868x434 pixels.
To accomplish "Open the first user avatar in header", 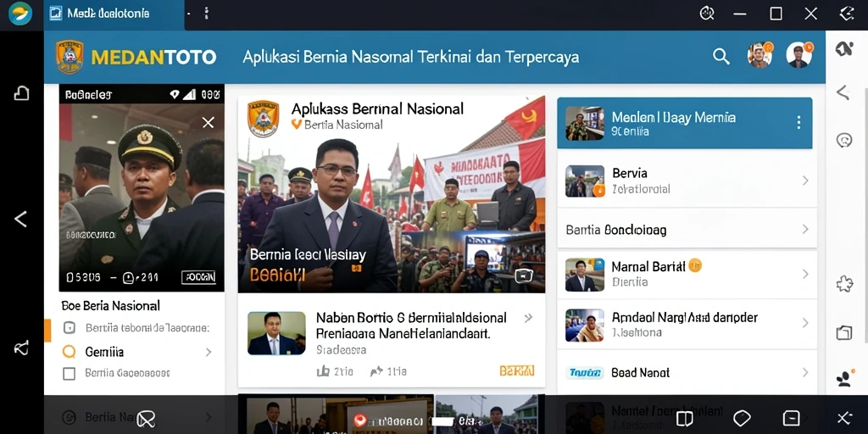I will pyautogui.click(x=760, y=55).
